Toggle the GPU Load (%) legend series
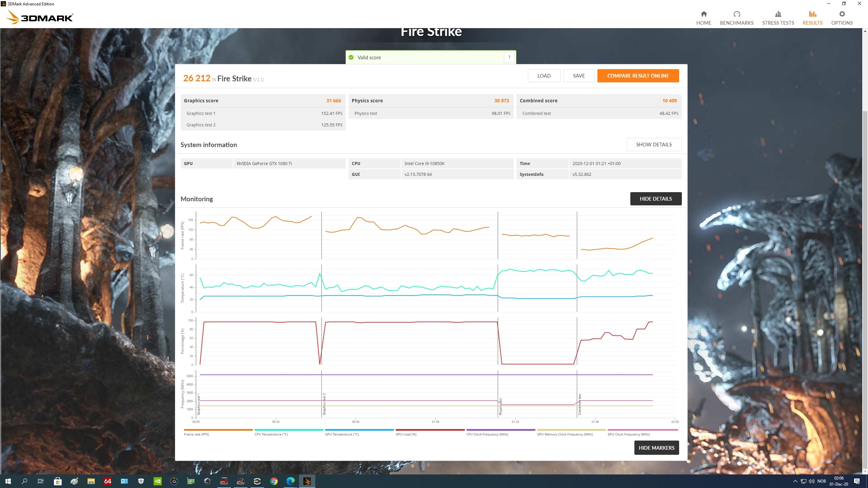Screen dimensions: 868x488 tap(430, 432)
